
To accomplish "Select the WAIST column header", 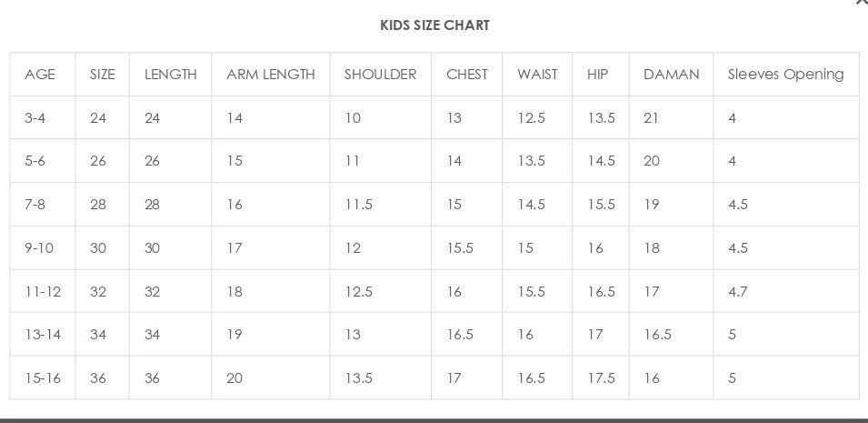I will tap(537, 75).
